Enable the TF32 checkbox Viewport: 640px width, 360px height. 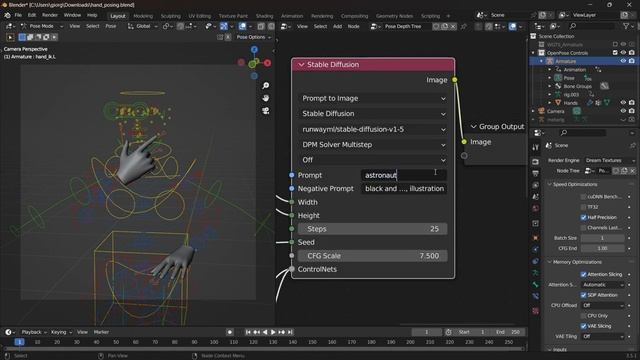coord(583,207)
